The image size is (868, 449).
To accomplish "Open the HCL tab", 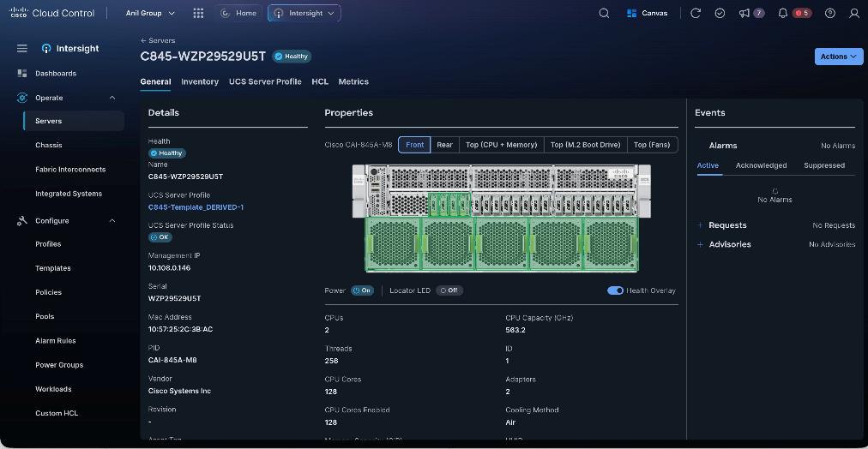I will point(320,81).
